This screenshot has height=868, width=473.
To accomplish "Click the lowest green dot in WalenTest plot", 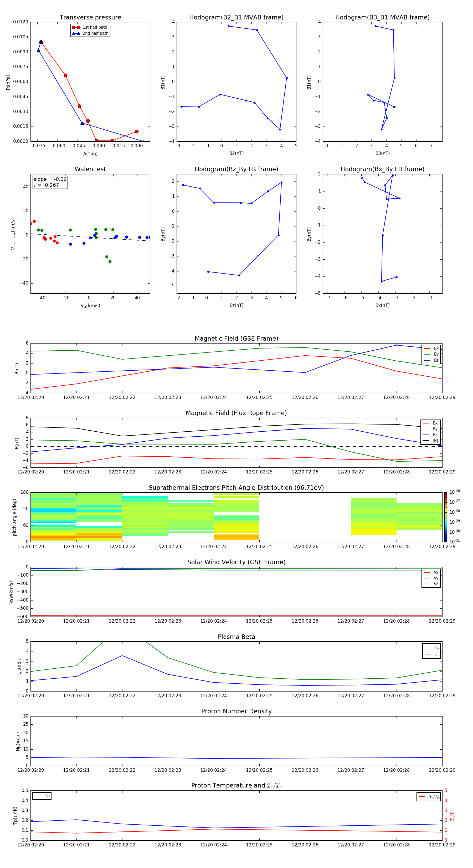I will click(110, 261).
